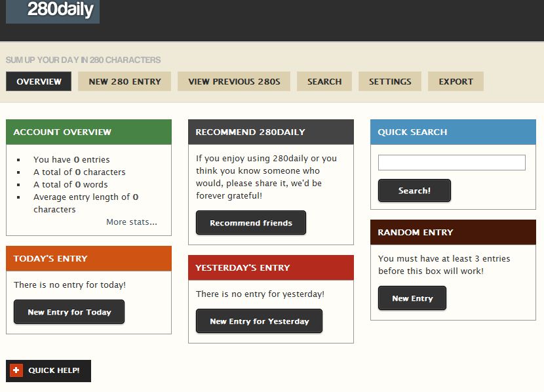Click 'There is no entry for today!' text
The width and height of the screenshot is (544, 392).
click(69, 284)
